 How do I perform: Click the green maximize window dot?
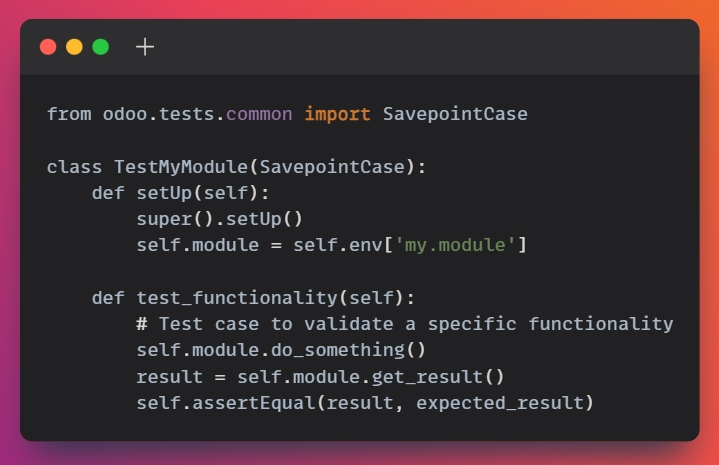point(100,47)
